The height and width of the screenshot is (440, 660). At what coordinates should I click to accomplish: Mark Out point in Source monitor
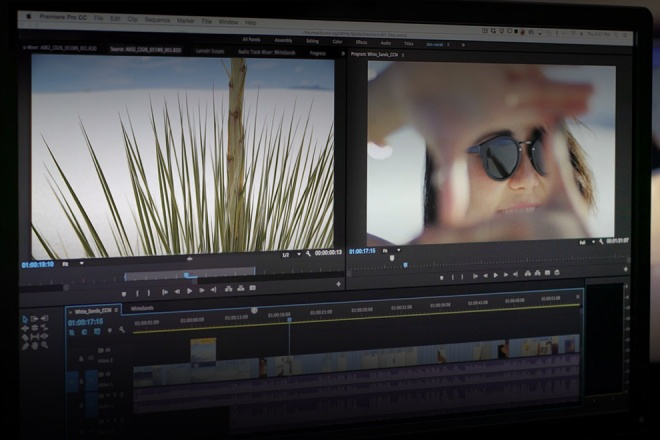click(149, 293)
